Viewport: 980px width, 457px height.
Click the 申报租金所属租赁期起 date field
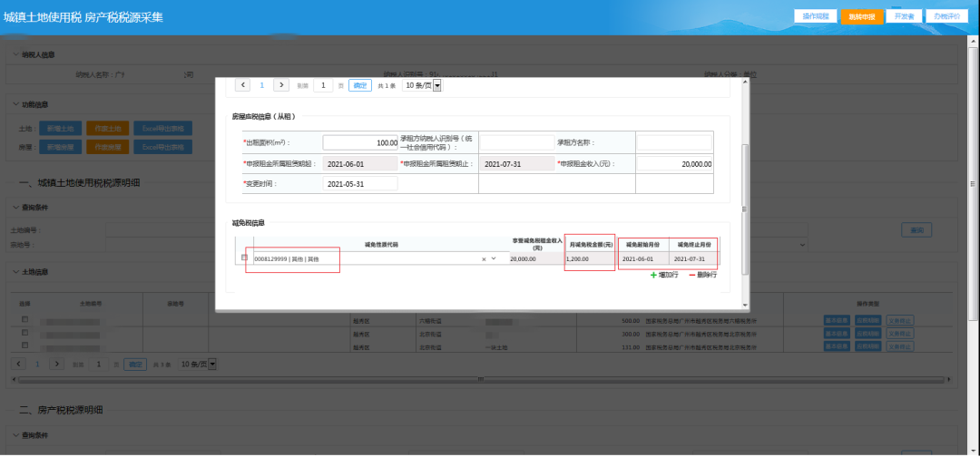pyautogui.click(x=360, y=163)
